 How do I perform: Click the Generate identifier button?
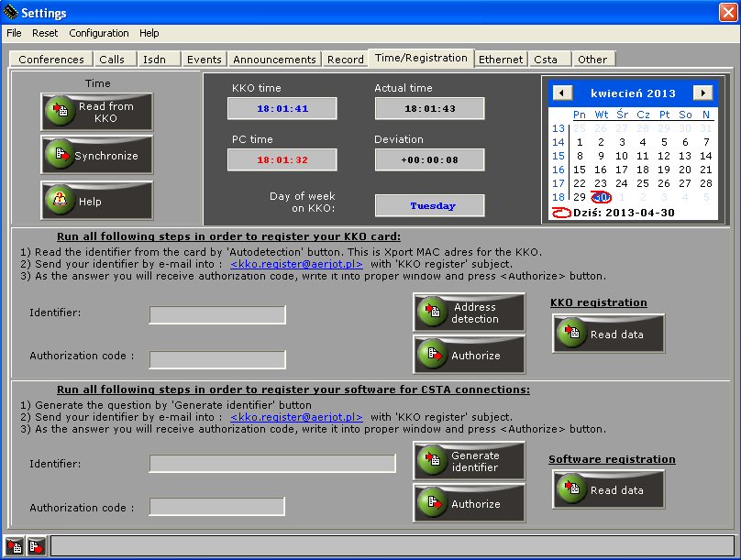pyautogui.click(x=470, y=461)
